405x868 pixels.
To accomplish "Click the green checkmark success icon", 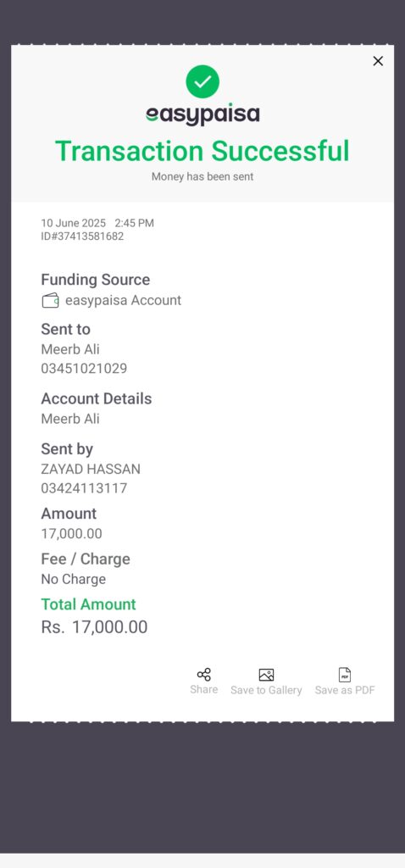I will click(202, 81).
